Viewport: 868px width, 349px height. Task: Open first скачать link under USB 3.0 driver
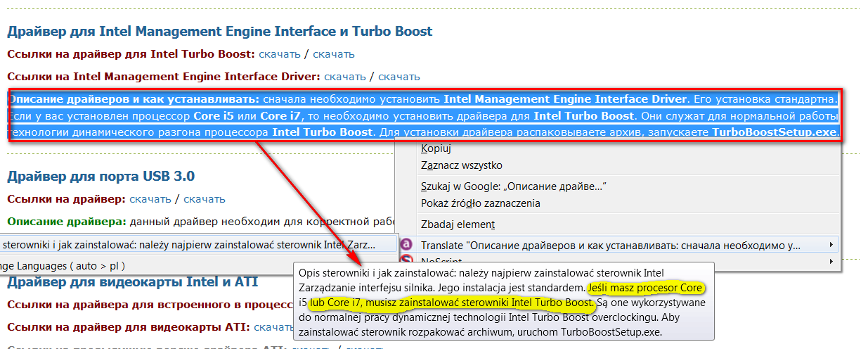(x=150, y=199)
